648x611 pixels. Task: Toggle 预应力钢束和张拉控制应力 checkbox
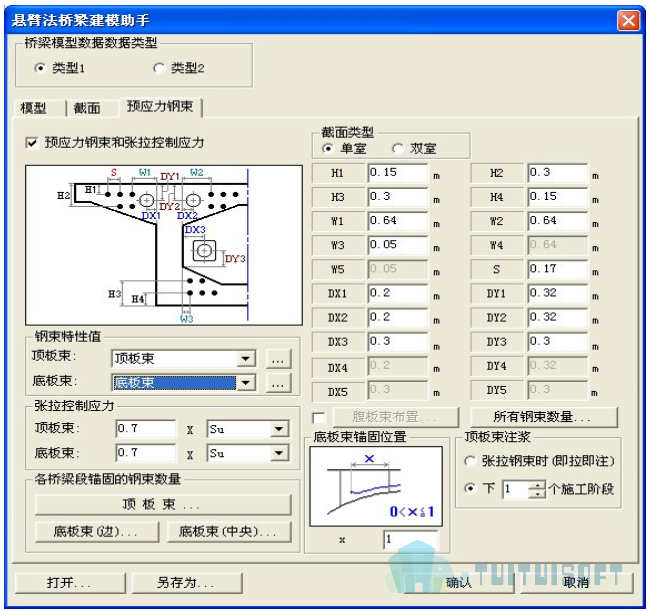[32, 143]
